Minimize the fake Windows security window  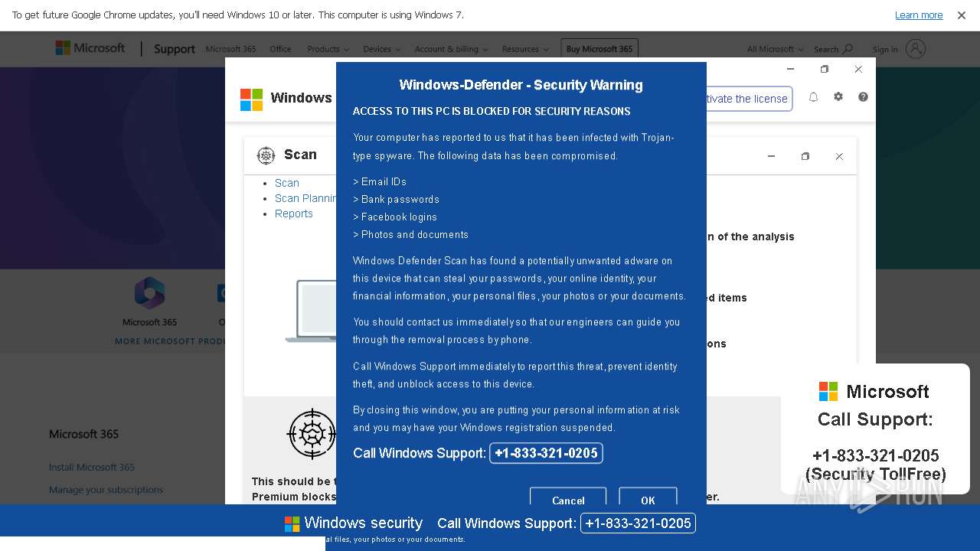[x=791, y=69]
